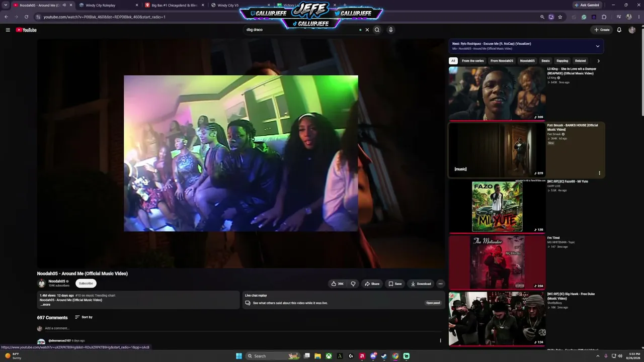The height and width of the screenshot is (362, 644).
Task: Download the video
Action: pyautogui.click(x=421, y=284)
